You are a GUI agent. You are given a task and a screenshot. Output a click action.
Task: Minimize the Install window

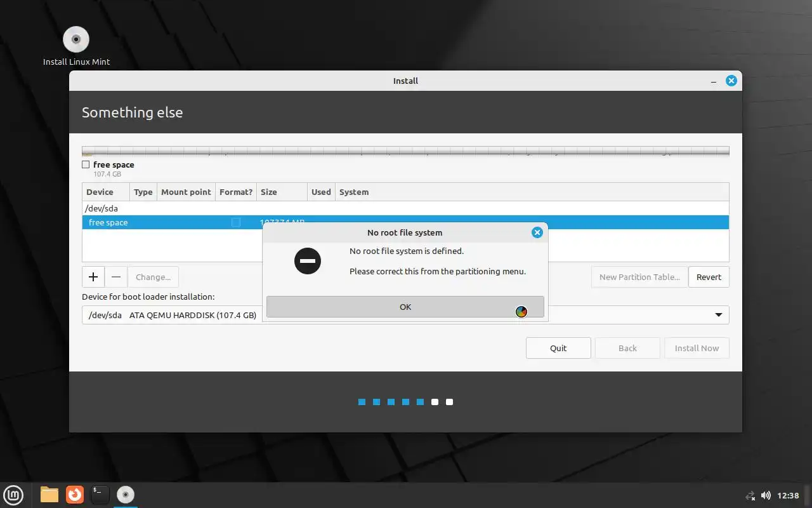(714, 81)
